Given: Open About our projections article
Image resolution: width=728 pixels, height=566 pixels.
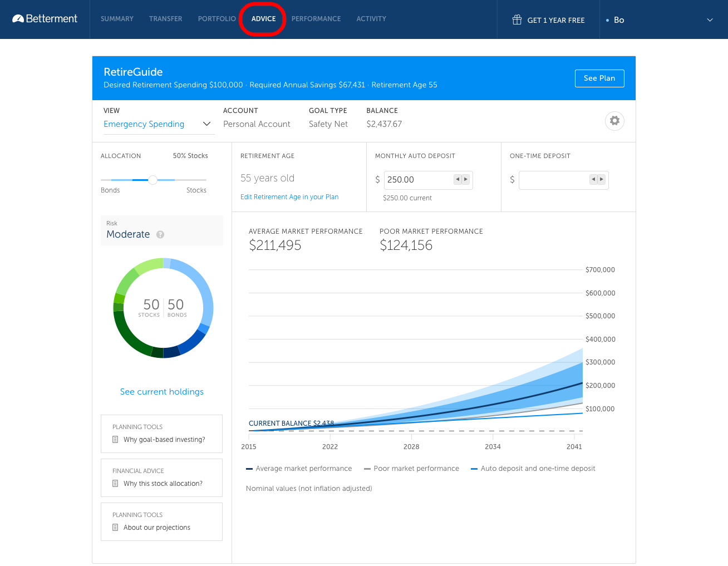Looking at the screenshot, I should point(157,528).
